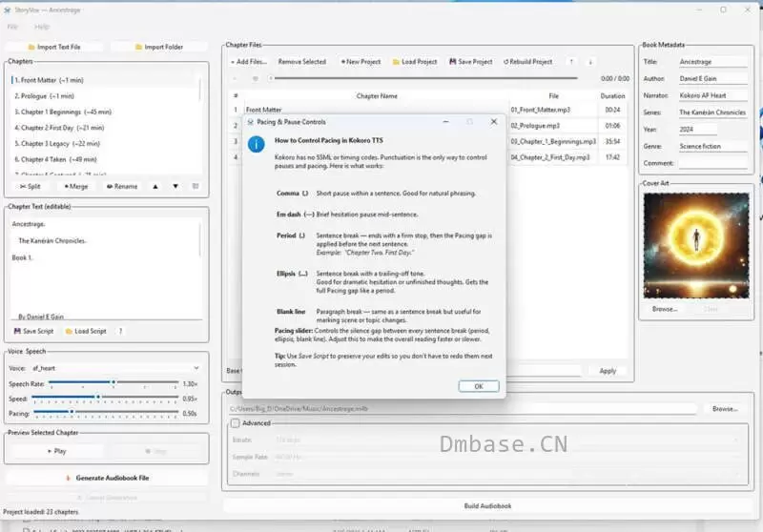
Task: Open the Help menu
Action: (x=42, y=27)
